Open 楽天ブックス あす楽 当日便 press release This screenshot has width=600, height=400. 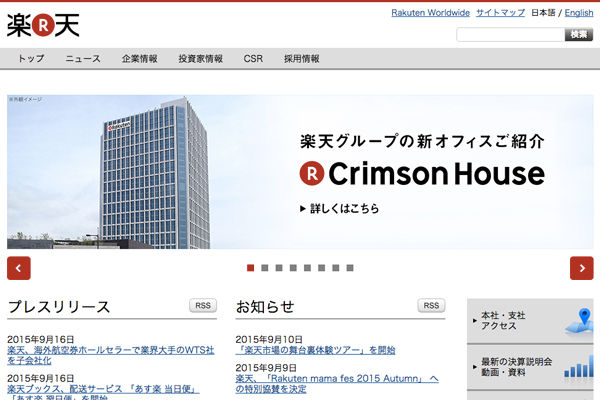coord(103,392)
